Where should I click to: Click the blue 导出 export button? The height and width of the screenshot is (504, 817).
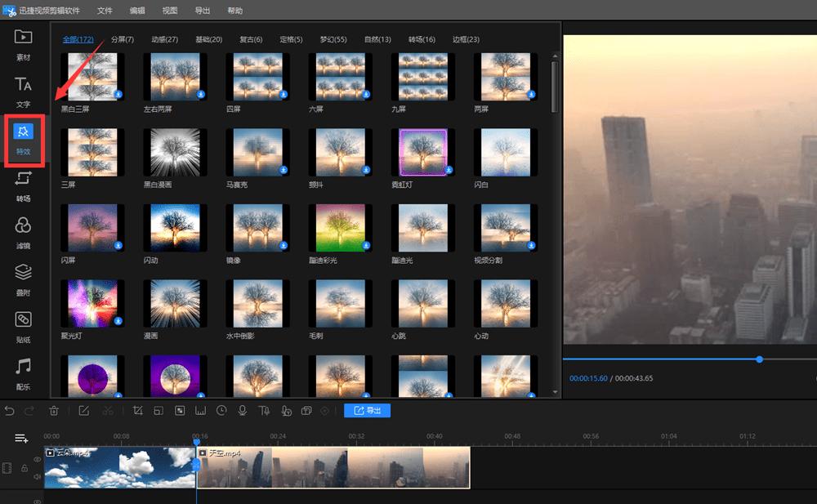pos(367,411)
